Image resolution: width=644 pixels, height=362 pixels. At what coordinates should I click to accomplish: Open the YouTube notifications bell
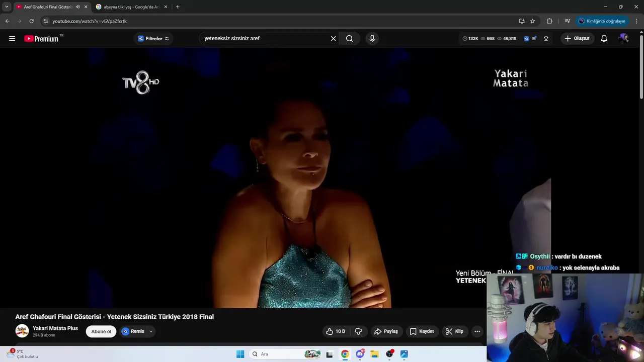coord(604,39)
